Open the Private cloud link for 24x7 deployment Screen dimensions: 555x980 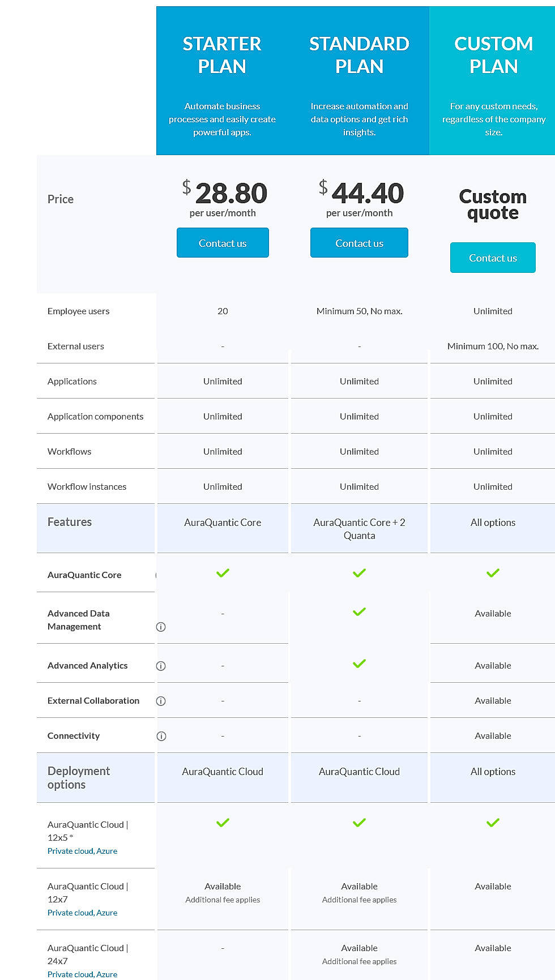(x=64, y=974)
